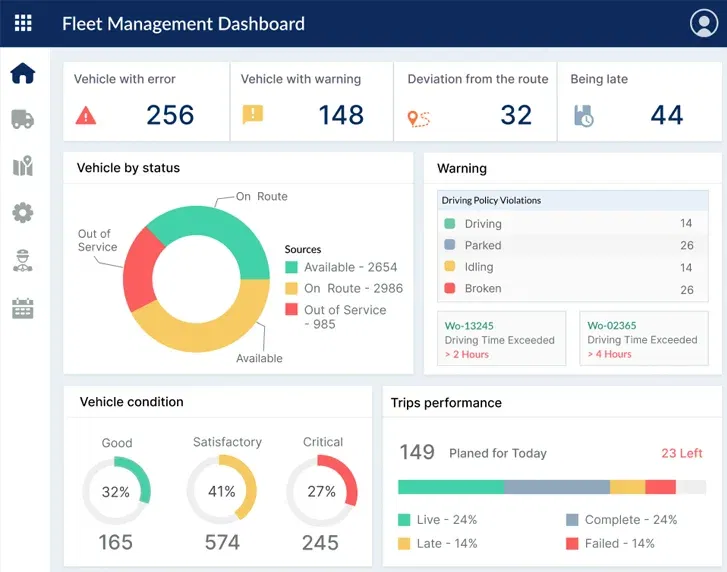Click the red error triangle icon
Image resolution: width=727 pixels, height=572 pixels.
tap(86, 116)
